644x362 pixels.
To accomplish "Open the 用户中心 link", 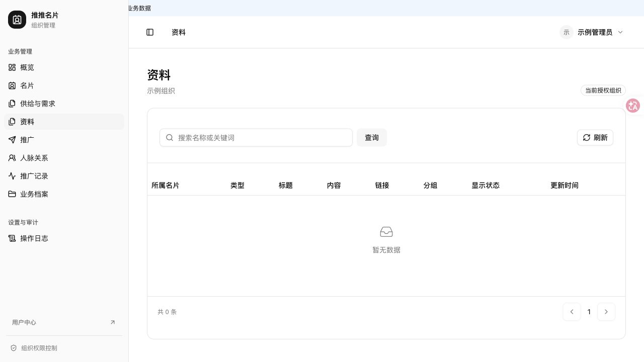I will tap(64, 322).
